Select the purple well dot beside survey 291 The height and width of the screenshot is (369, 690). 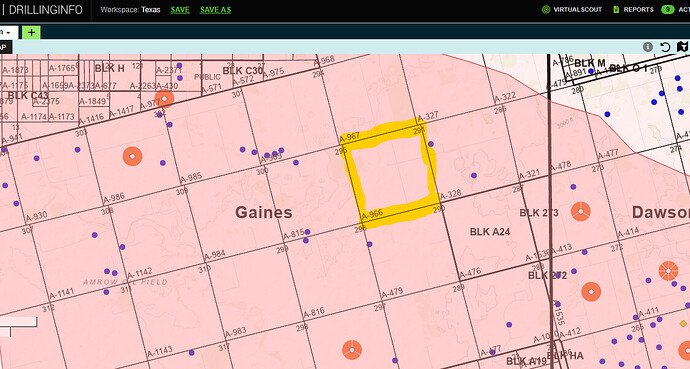tap(431, 144)
